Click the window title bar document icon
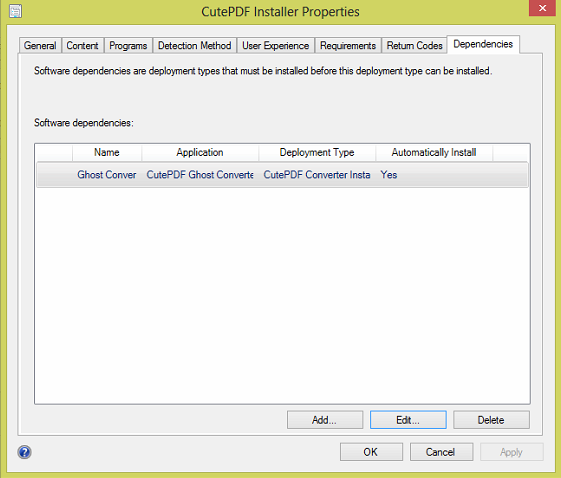The image size is (561, 478). pyautogui.click(x=15, y=11)
